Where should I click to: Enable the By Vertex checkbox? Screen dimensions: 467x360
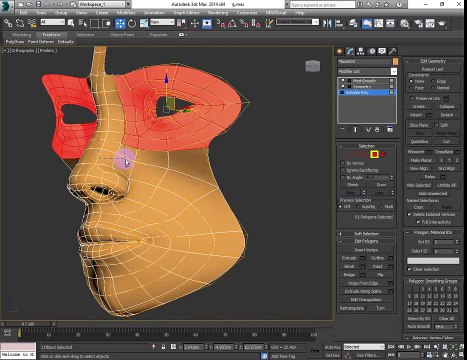[342, 163]
